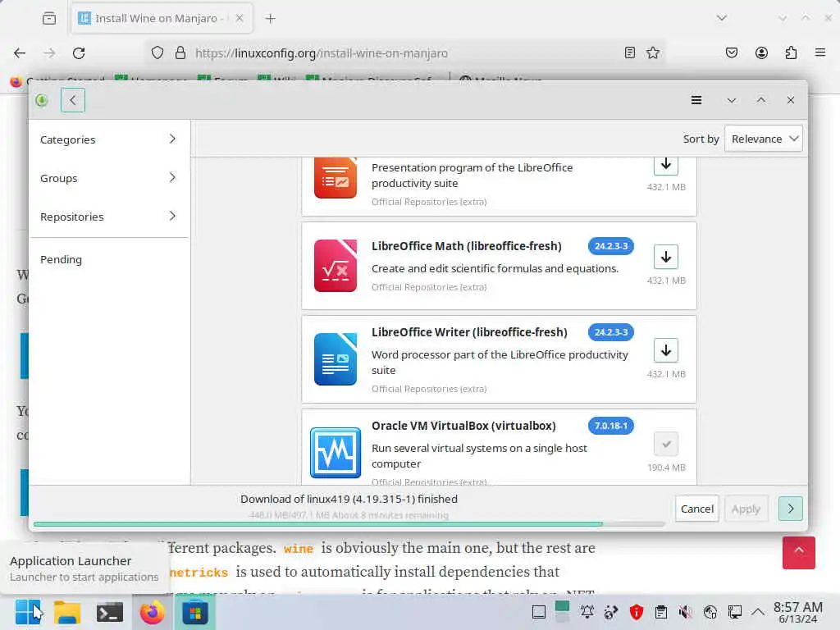
Task: Select the Oracle VM VirtualBox (virtualbox) title
Action: pyautogui.click(x=463, y=426)
